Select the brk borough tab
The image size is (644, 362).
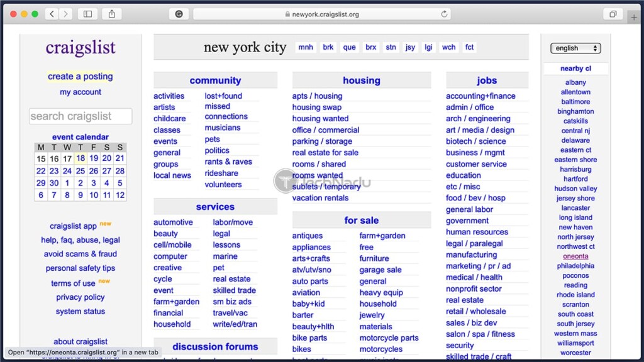pos(328,47)
